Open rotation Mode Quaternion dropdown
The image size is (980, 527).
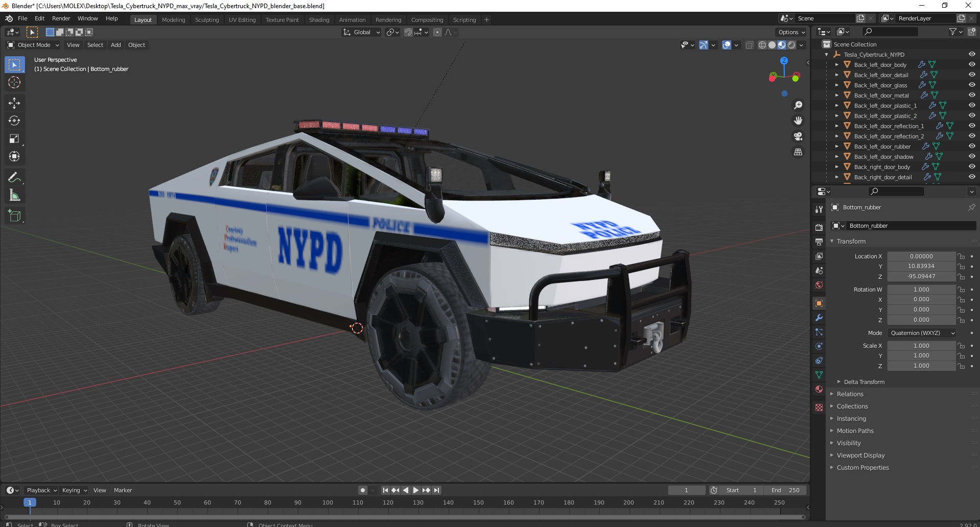point(922,333)
